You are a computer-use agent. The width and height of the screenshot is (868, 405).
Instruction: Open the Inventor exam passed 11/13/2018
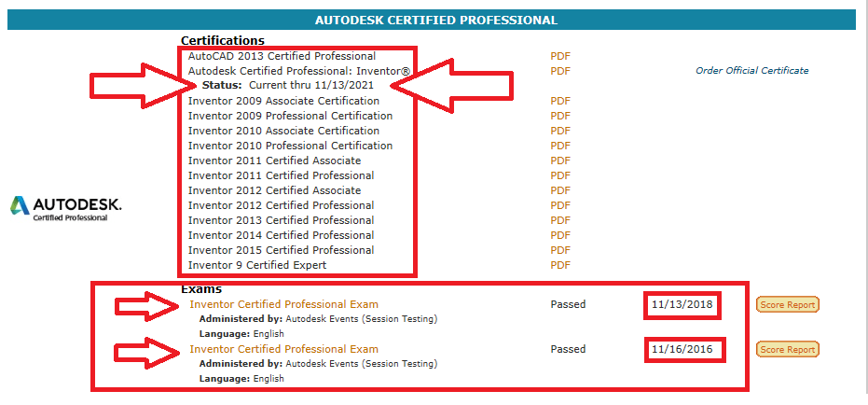(284, 304)
